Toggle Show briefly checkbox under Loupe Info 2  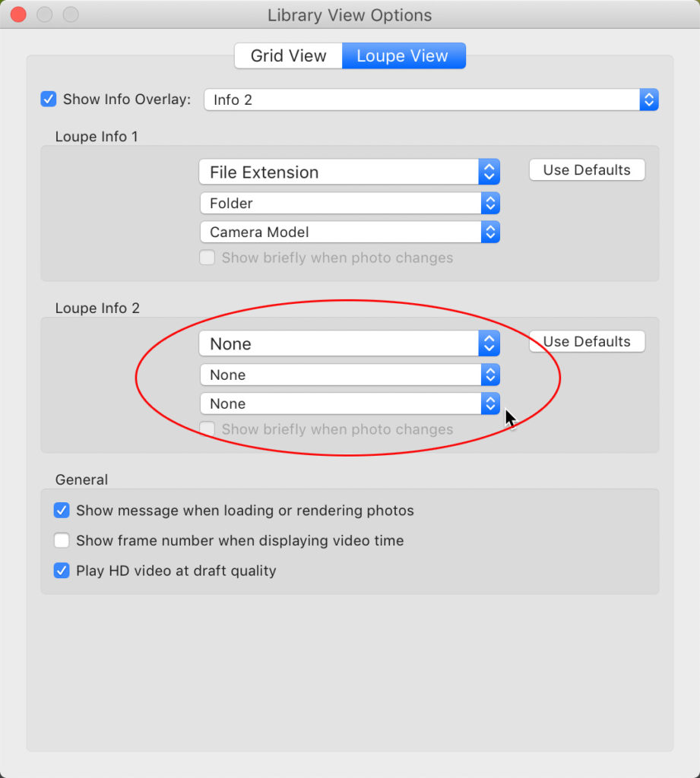point(207,430)
